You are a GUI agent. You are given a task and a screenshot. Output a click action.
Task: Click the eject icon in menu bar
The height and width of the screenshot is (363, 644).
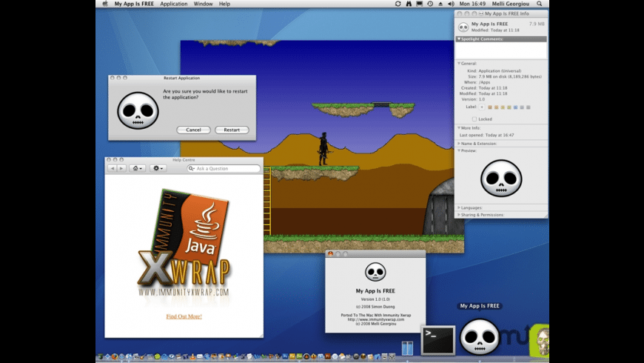coord(440,4)
